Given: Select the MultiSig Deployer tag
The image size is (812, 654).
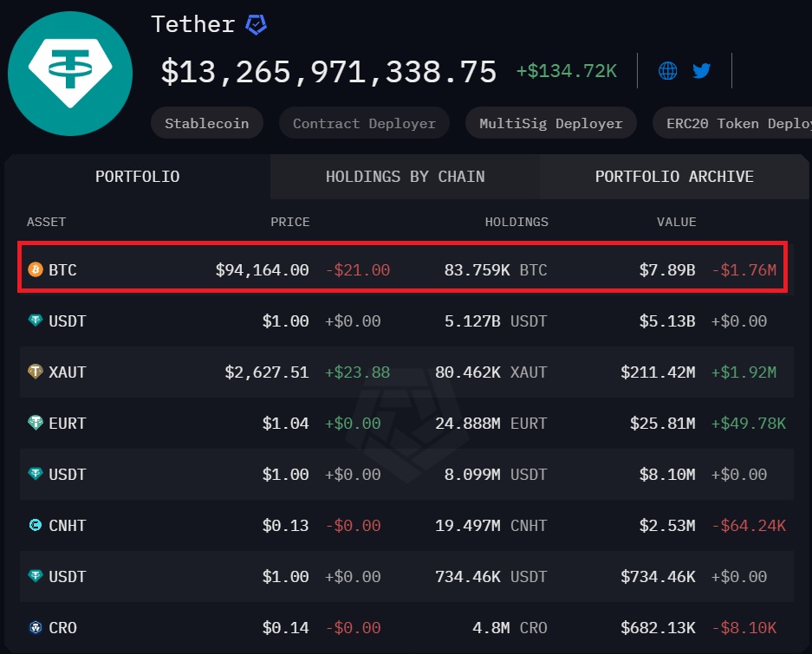Looking at the screenshot, I should pos(551,123).
